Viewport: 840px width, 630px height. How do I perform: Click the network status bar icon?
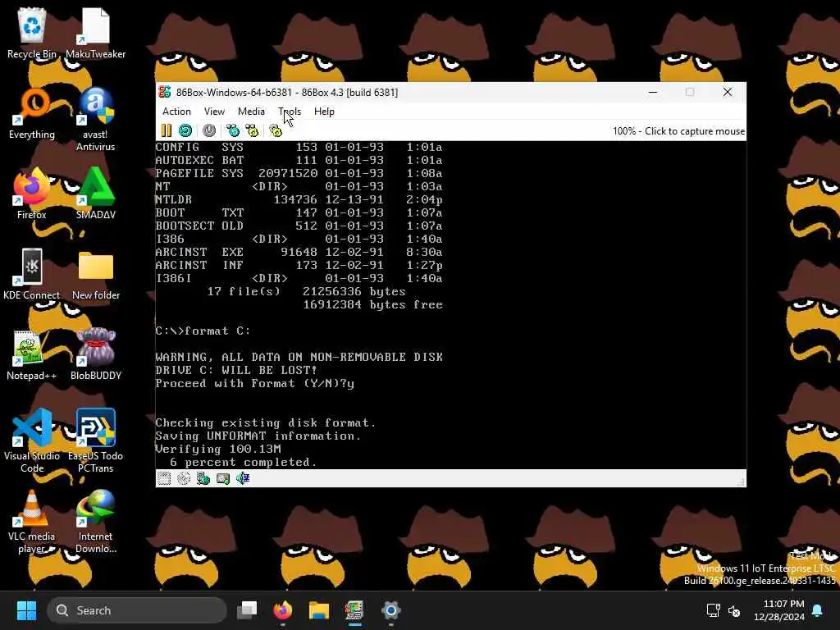point(203,478)
